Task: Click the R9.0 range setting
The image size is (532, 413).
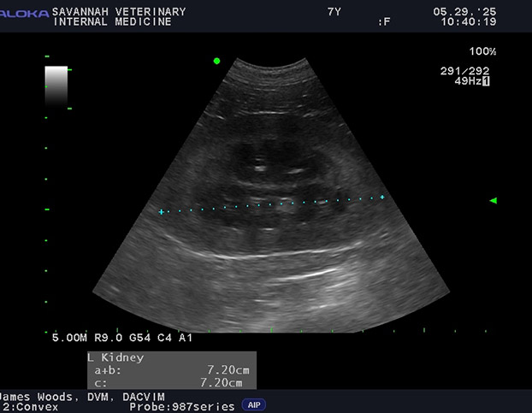Action: point(108,338)
